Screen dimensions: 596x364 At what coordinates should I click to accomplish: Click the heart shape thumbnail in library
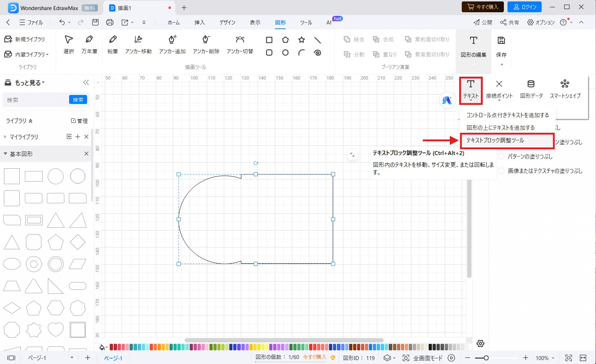click(x=56, y=330)
